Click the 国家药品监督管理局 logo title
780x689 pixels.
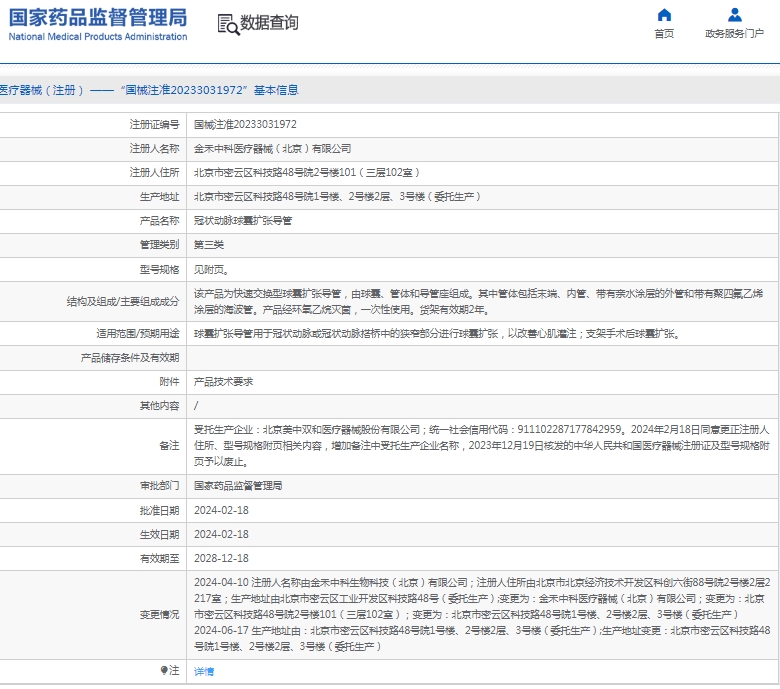[x=98, y=17]
